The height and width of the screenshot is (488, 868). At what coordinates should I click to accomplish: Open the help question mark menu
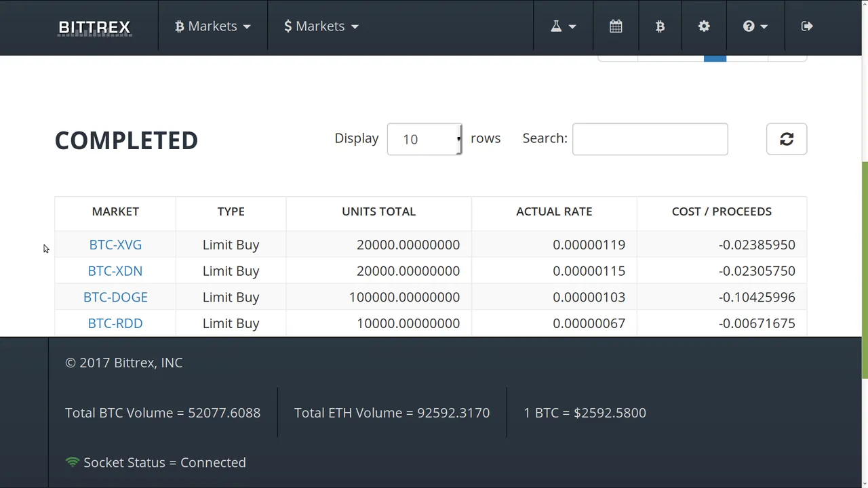[x=755, y=26]
